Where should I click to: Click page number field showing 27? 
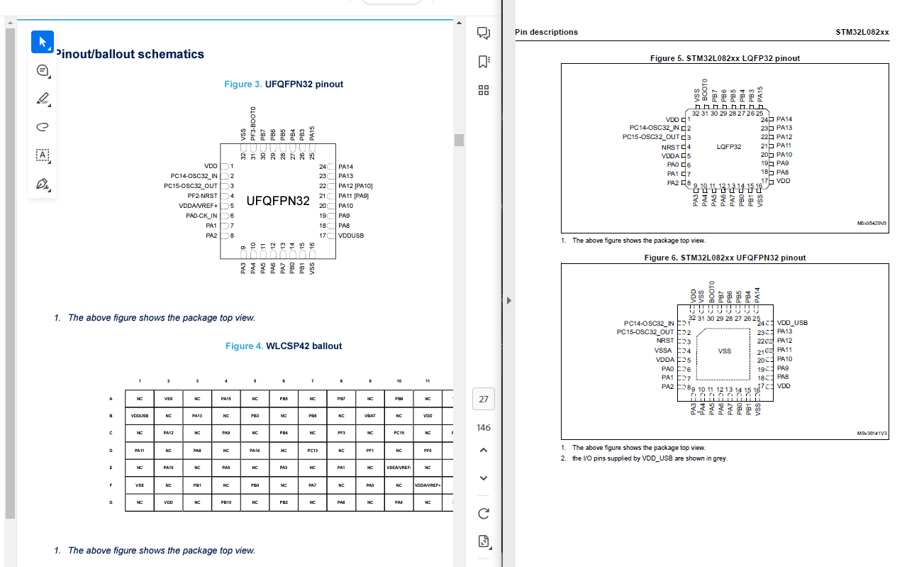coord(483,399)
